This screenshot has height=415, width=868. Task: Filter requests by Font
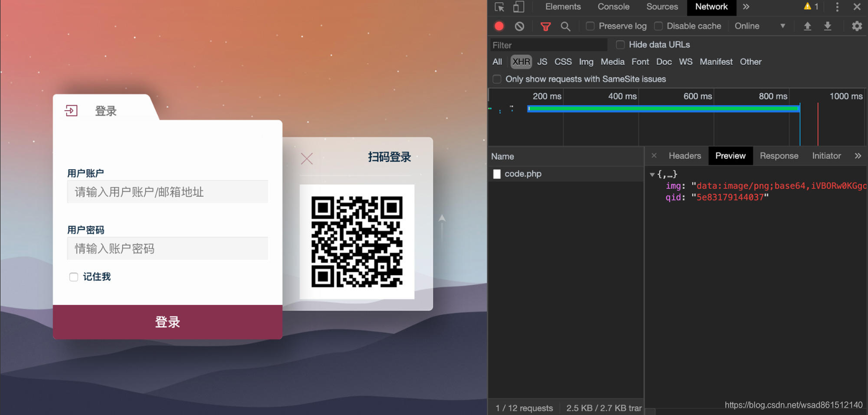pos(640,62)
